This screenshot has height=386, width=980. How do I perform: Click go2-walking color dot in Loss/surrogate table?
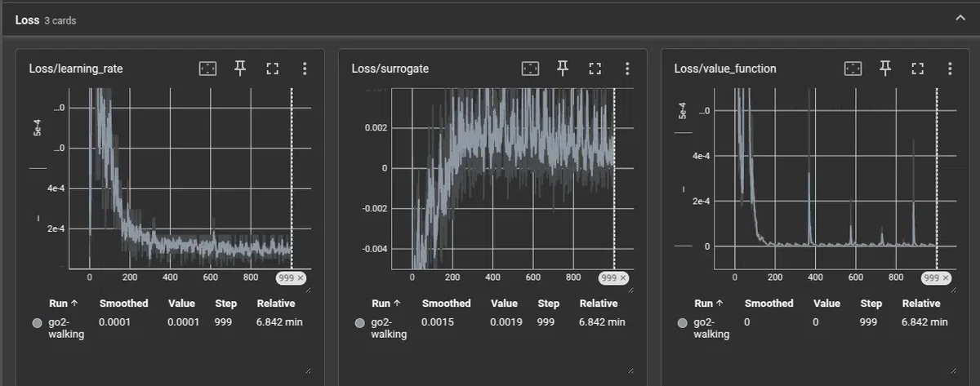pos(359,323)
